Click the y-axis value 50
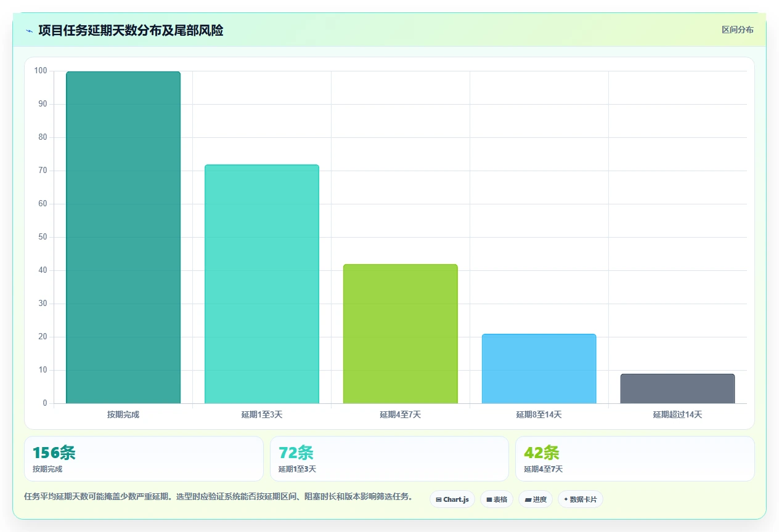The height and width of the screenshot is (532, 779). point(43,237)
